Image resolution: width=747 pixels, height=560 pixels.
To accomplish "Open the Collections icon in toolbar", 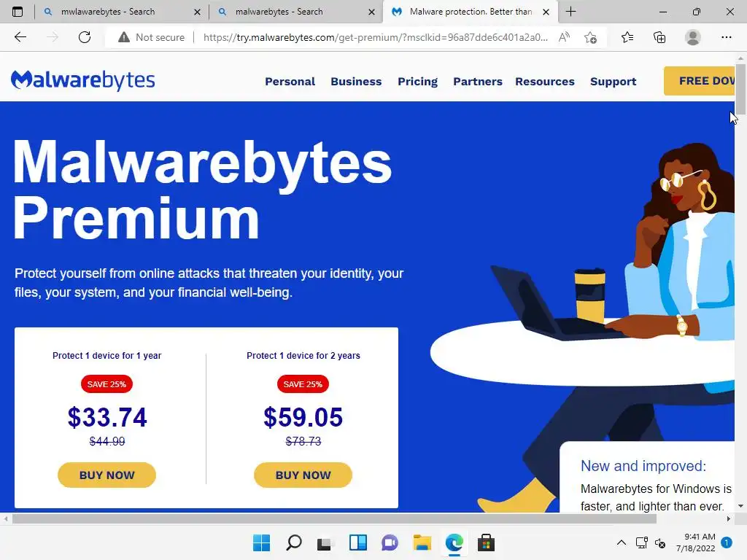I will point(659,37).
